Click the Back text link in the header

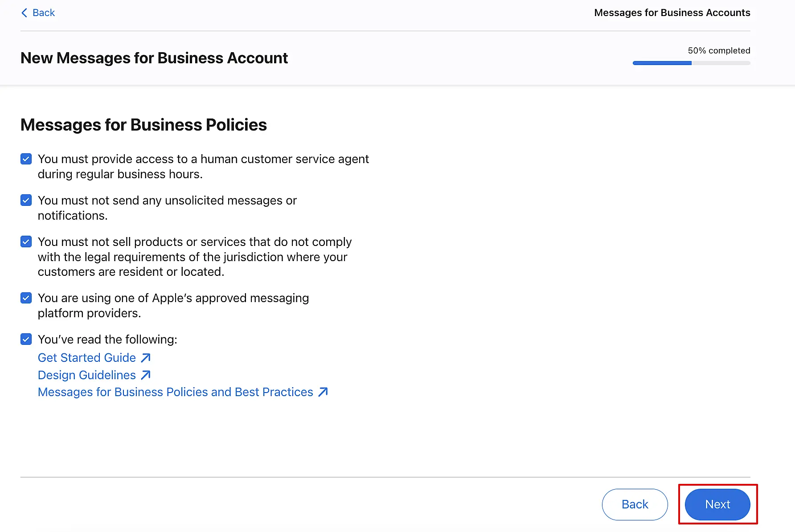pyautogui.click(x=44, y=13)
